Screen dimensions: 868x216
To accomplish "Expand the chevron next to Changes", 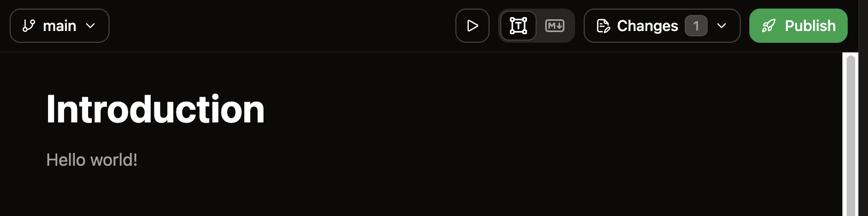I will [x=722, y=26].
